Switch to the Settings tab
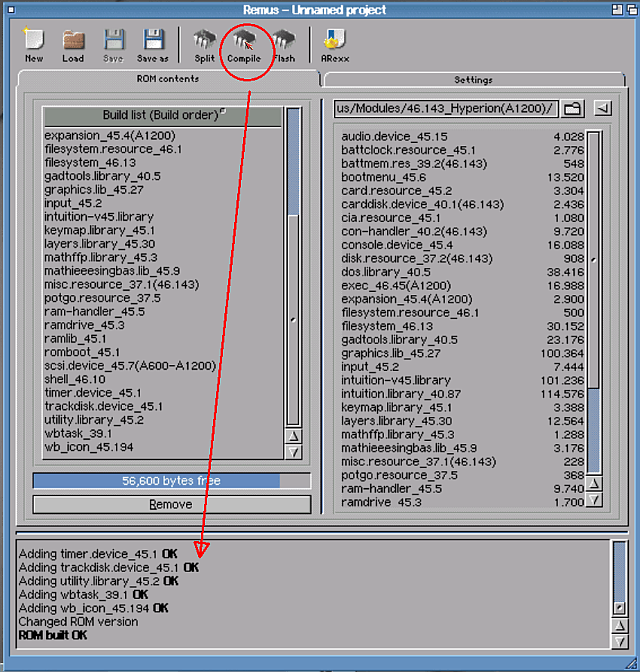Viewport: 640px width, 672px height. click(473, 79)
